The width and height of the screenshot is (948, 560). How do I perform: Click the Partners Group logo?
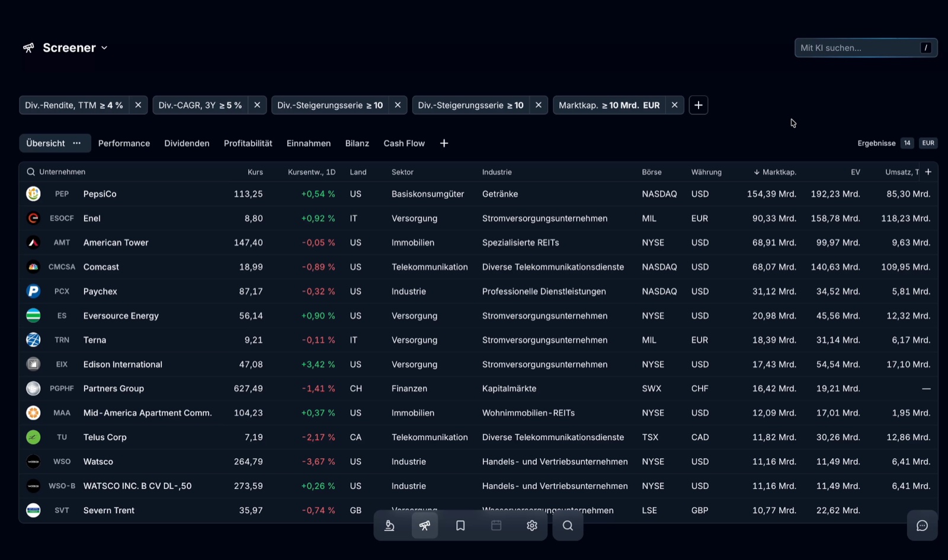33,388
